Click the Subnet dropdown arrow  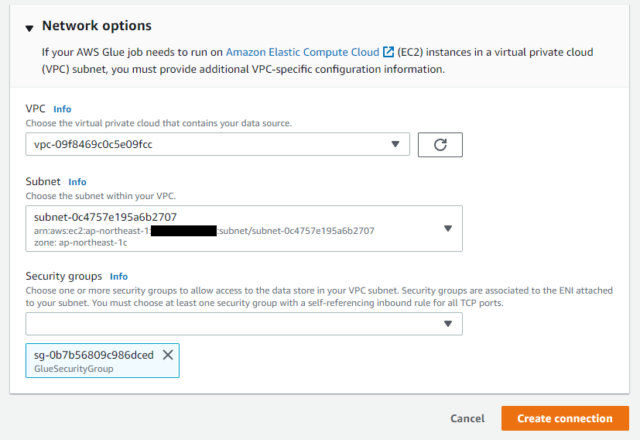point(448,229)
